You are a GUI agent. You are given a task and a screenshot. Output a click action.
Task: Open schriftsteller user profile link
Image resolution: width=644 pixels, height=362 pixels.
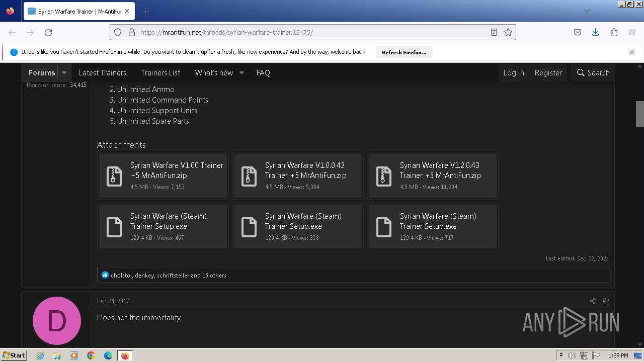173,276
